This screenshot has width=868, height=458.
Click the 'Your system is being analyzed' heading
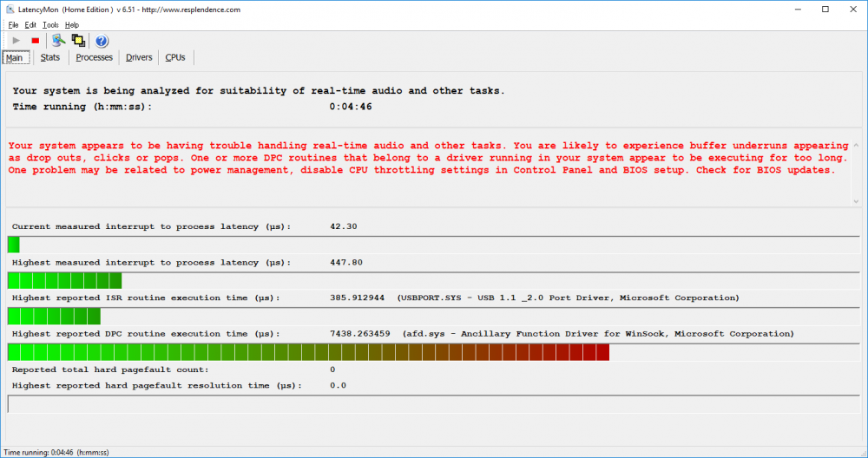(259, 91)
